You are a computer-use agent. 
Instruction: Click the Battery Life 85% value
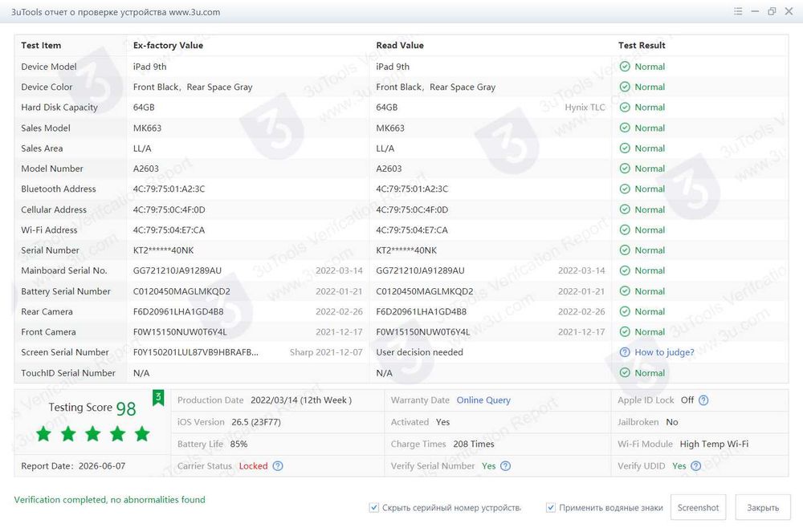pos(238,444)
